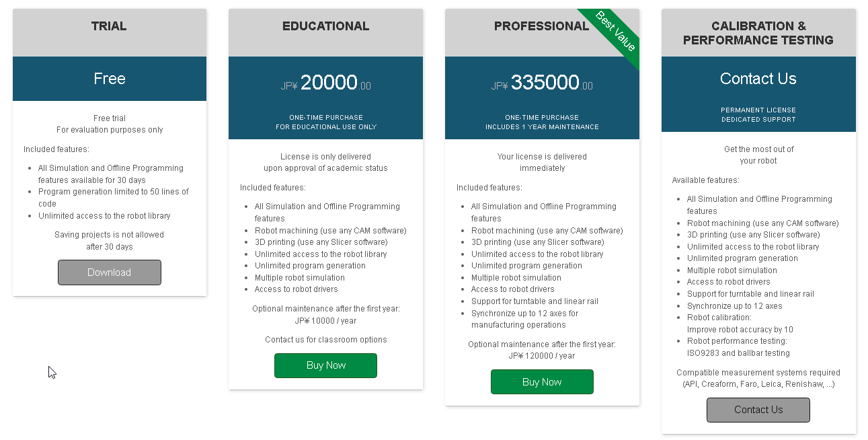Click the Best Value ribbon badge

tap(615, 32)
